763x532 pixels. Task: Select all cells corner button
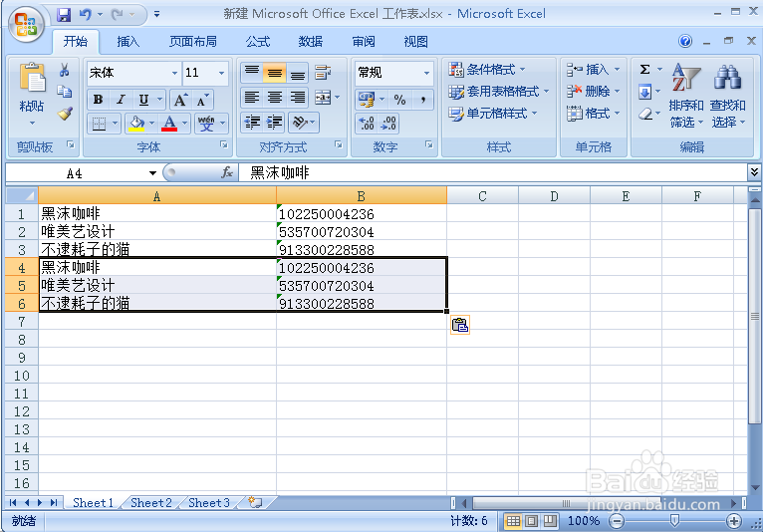pos(22,195)
